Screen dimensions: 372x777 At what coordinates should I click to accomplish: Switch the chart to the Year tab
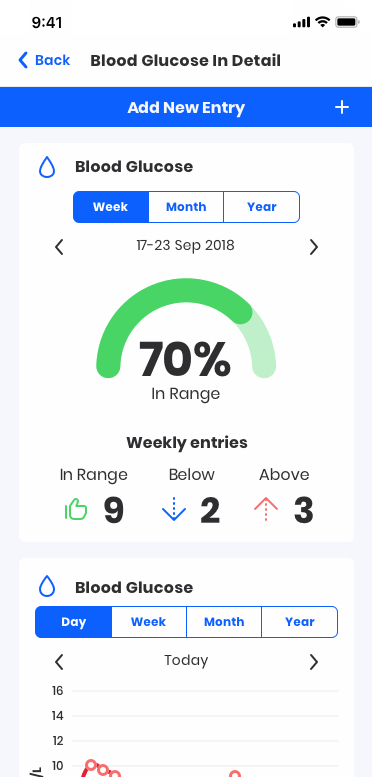pyautogui.click(x=299, y=622)
